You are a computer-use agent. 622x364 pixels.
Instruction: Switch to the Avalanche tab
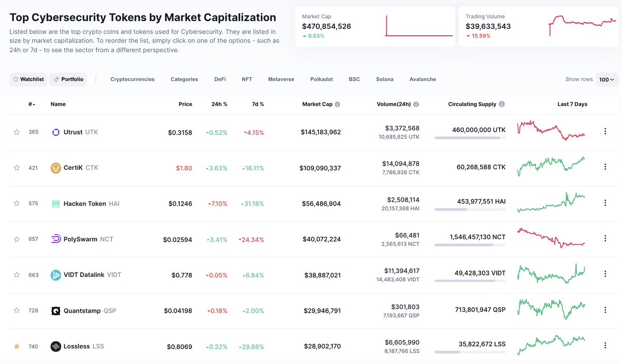(x=422, y=79)
